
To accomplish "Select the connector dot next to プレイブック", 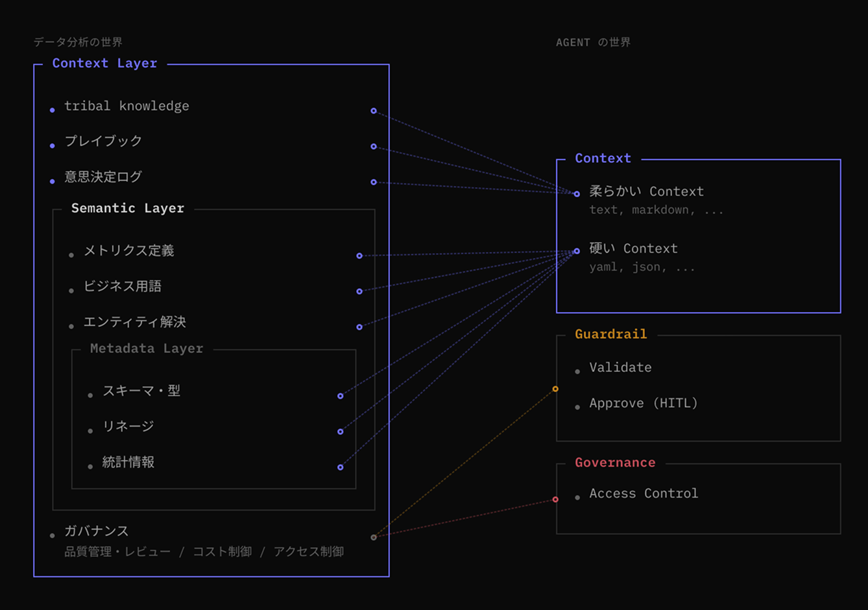I will coord(373,146).
